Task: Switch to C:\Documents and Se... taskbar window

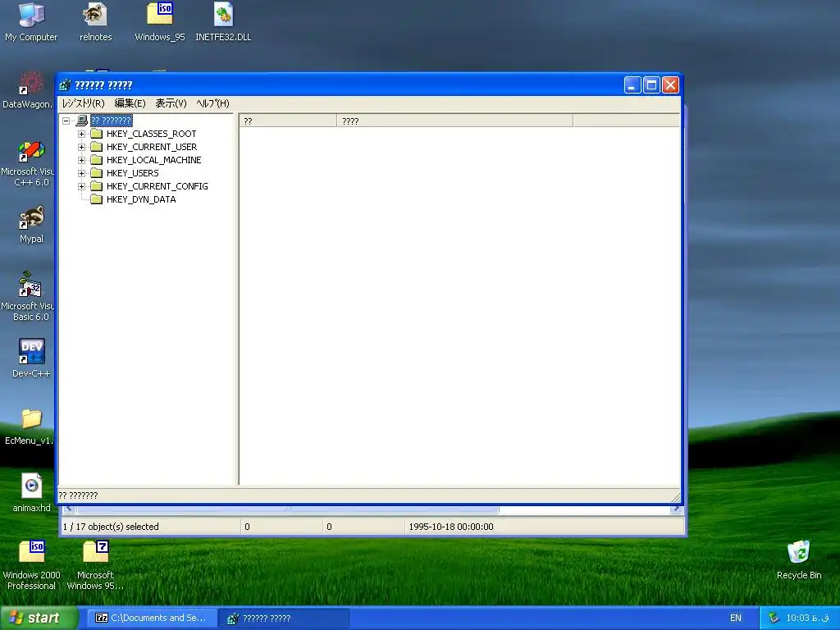Action: [152, 619]
